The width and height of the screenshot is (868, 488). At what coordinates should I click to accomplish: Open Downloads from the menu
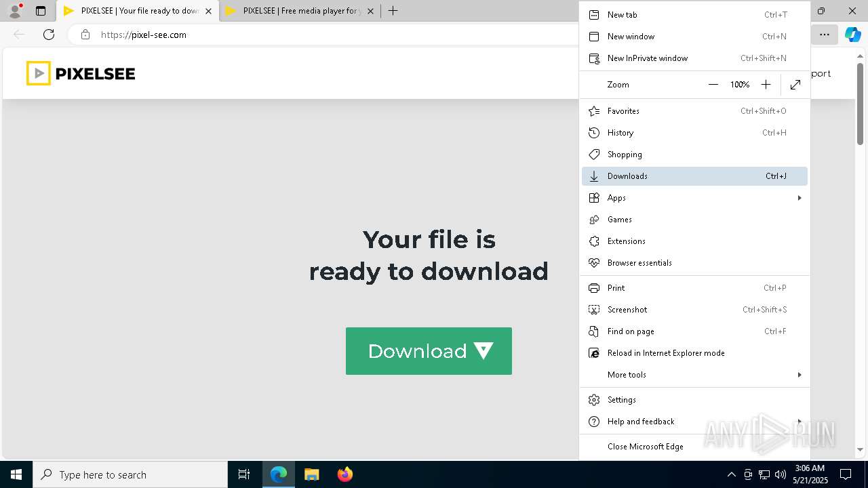click(x=694, y=176)
